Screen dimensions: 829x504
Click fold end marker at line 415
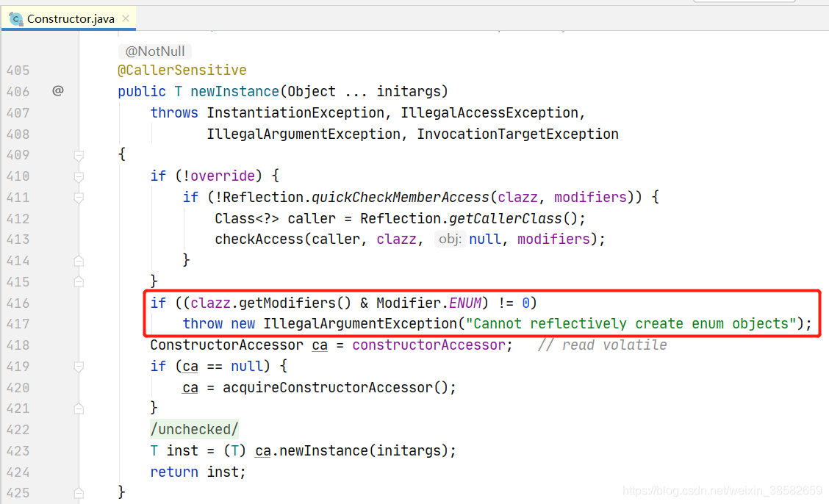[x=79, y=281]
